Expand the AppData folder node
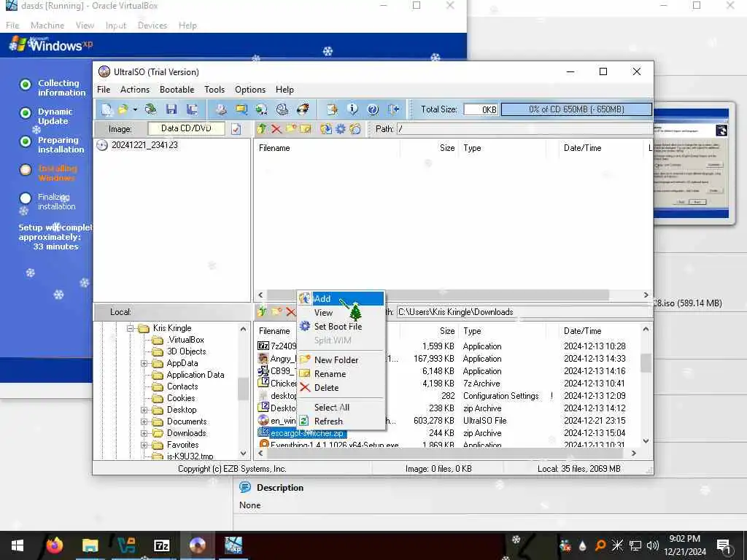This screenshot has height=560, width=747. 144,363
